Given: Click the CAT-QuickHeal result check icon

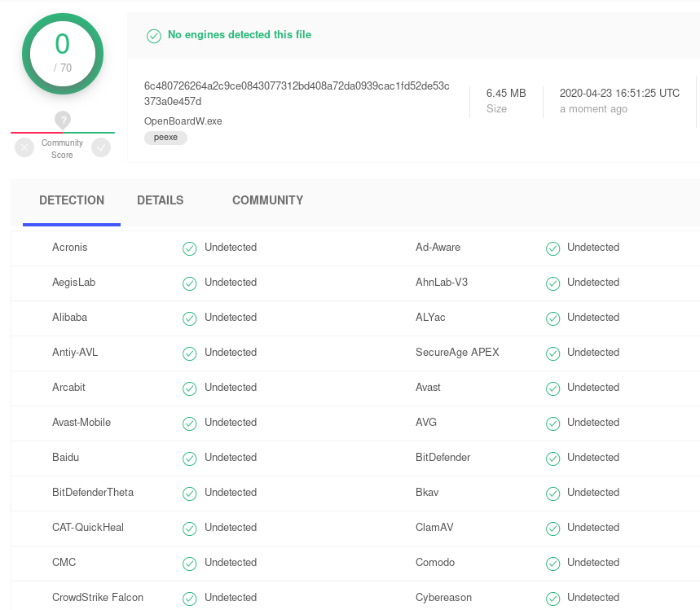Looking at the screenshot, I should tap(190, 529).
